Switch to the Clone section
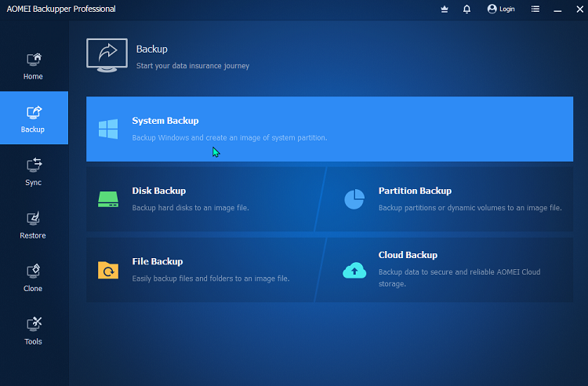Screen dimensions: 588x386 tap(34, 278)
